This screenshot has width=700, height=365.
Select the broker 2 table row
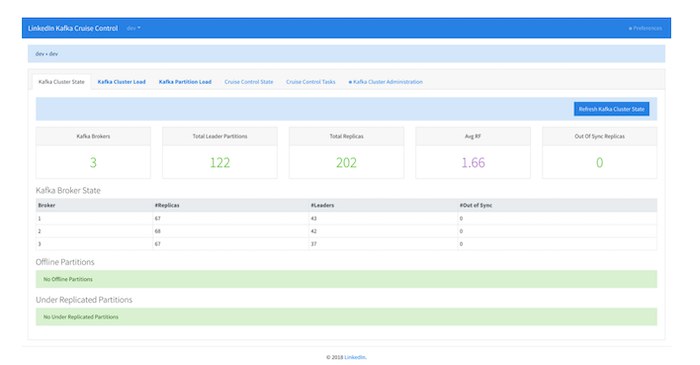point(346,231)
